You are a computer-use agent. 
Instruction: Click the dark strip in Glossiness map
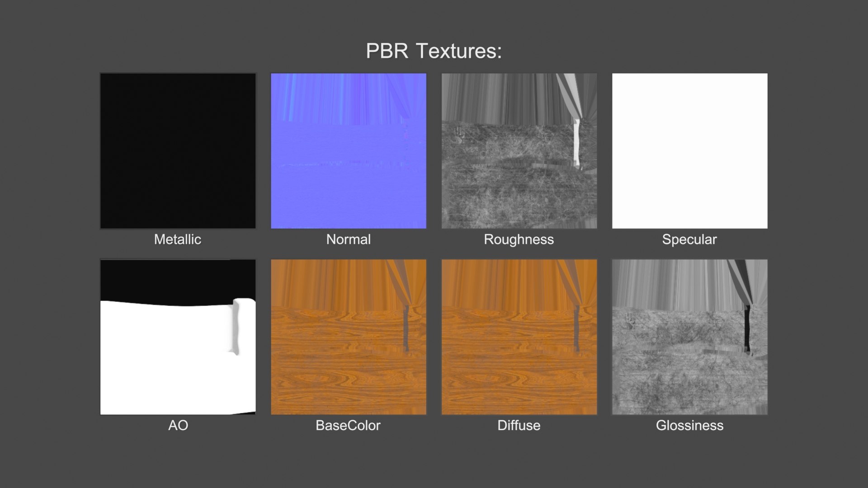click(x=747, y=328)
